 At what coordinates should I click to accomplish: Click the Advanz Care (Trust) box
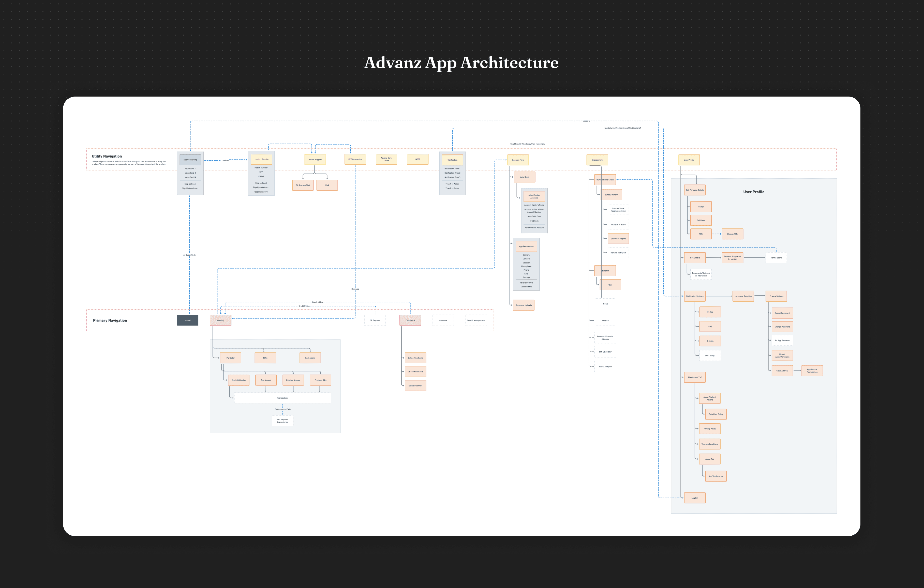386,159
